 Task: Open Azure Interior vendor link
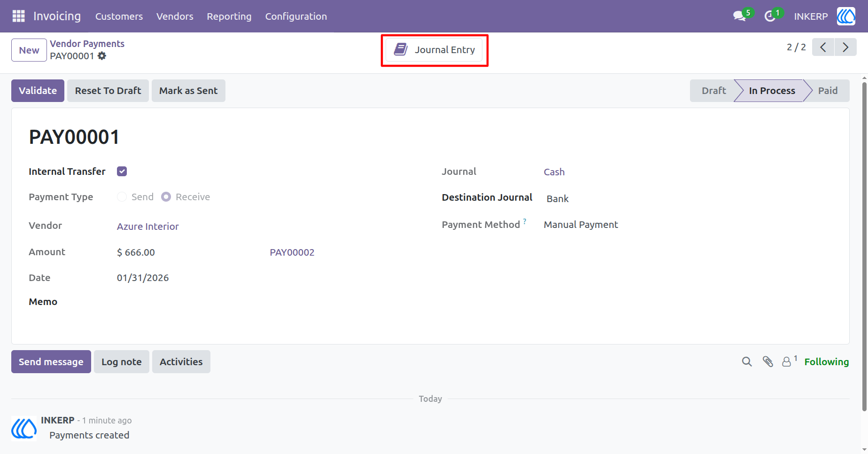[148, 227]
